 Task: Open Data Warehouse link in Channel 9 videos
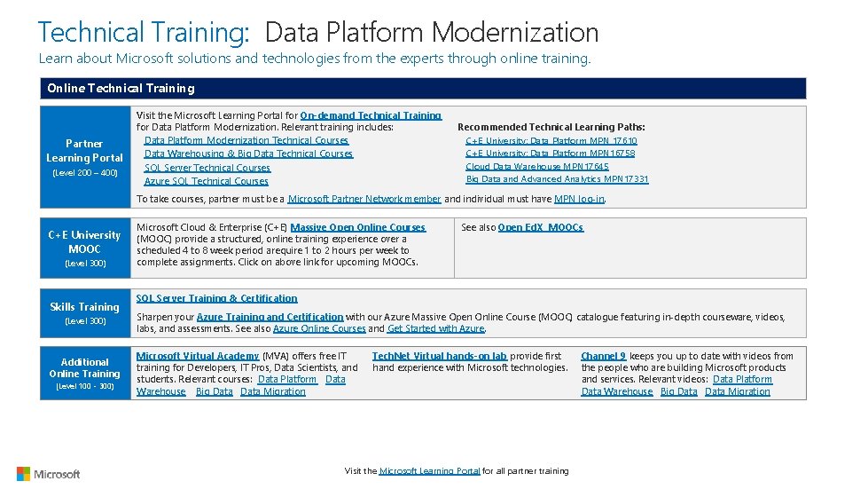[x=617, y=391]
